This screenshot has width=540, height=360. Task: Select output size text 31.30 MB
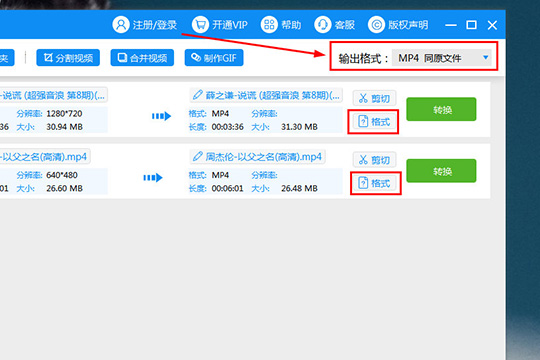coord(299,127)
